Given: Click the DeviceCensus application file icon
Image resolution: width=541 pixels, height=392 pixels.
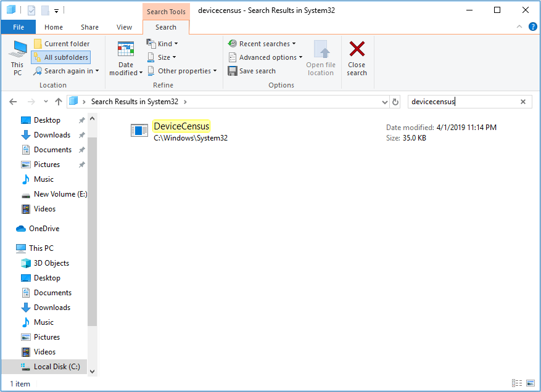Looking at the screenshot, I should (139, 131).
